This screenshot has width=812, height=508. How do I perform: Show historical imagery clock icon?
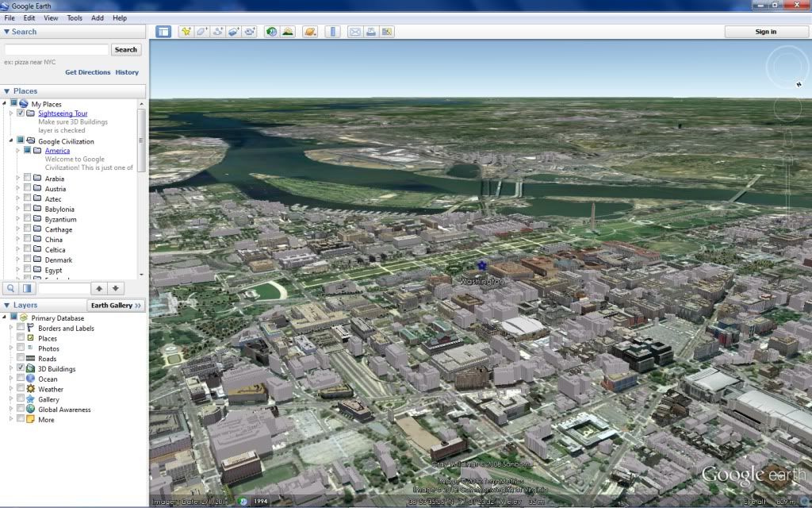[x=271, y=32]
